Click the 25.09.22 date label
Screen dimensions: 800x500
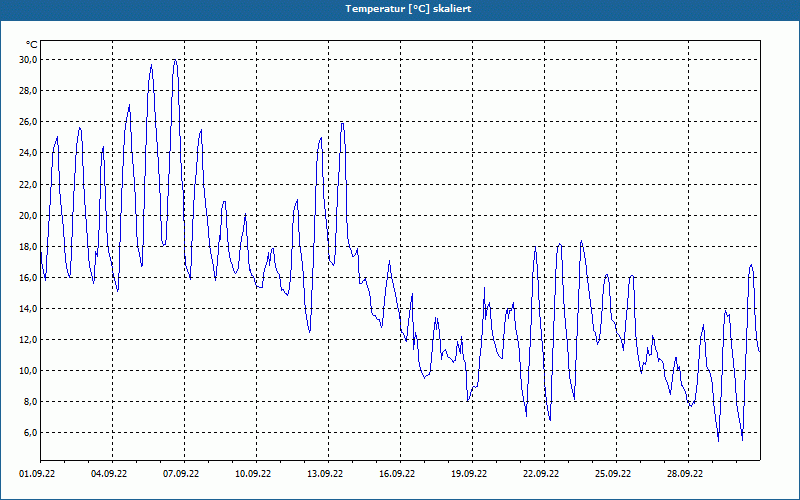coord(613,474)
